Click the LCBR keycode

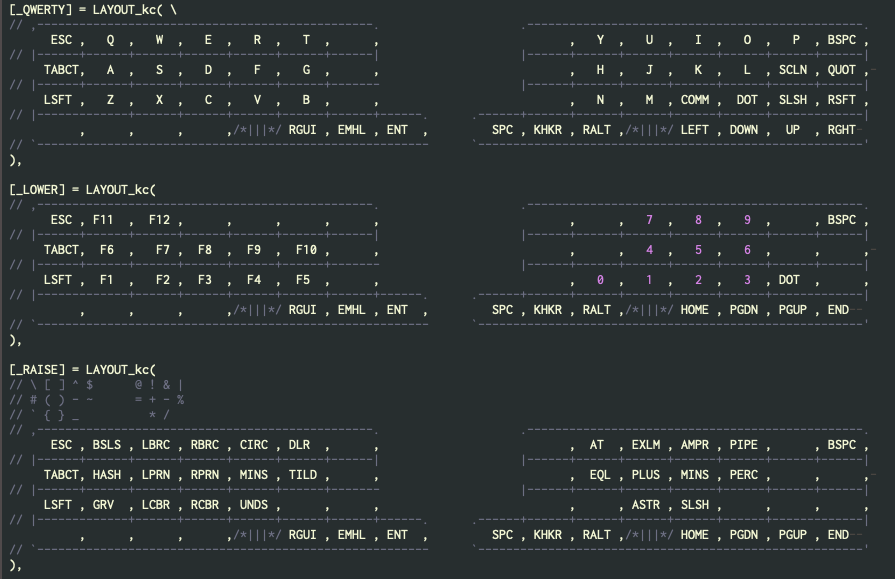point(156,505)
